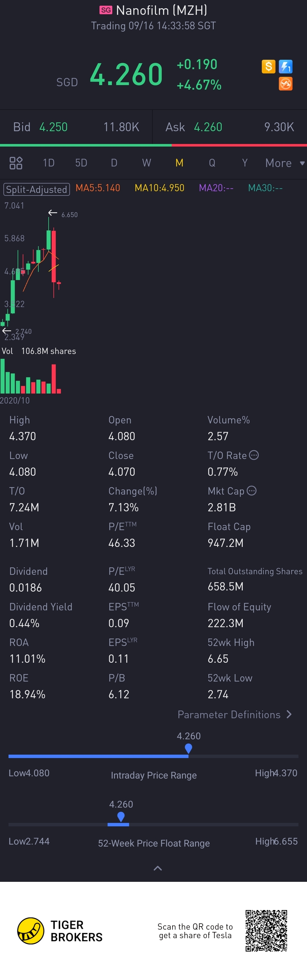Tap the Tiger Brokers logo
307x980 pixels.
click(x=60, y=930)
